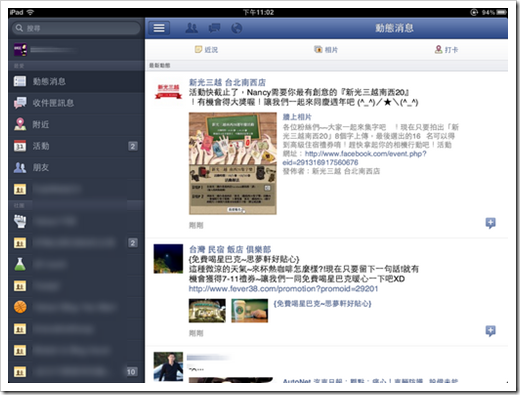Open the Starbucks cup thumbnail
The width and height of the screenshot is (520, 395).
click(250, 311)
